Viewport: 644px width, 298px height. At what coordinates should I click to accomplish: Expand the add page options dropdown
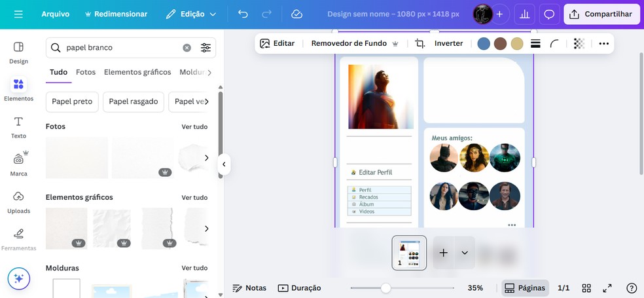coord(465,253)
